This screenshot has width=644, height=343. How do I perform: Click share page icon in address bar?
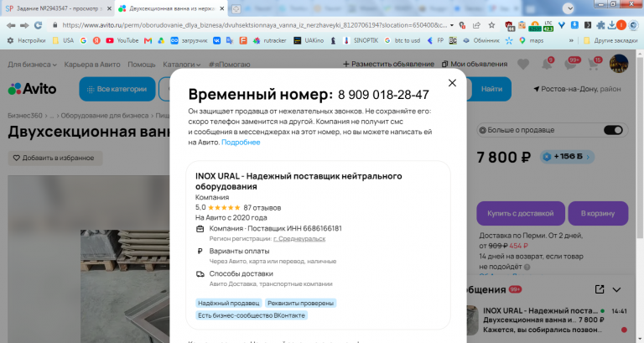click(x=476, y=25)
